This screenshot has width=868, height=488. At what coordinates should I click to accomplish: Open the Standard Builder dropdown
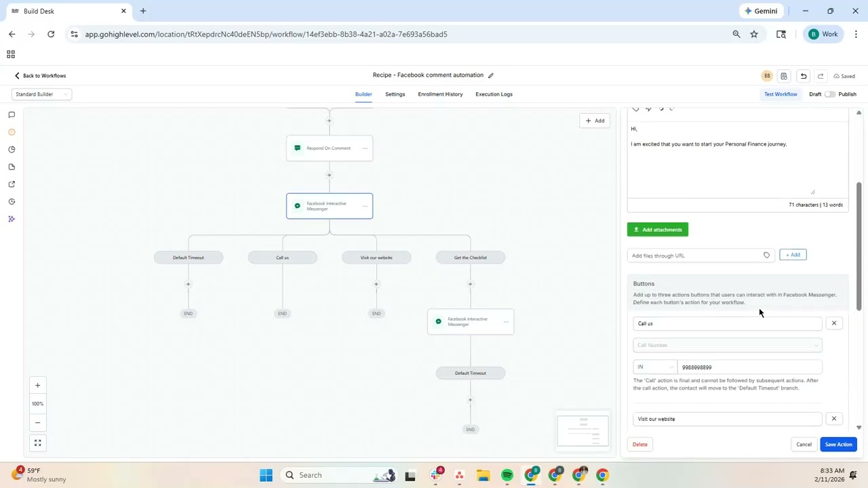(41, 94)
